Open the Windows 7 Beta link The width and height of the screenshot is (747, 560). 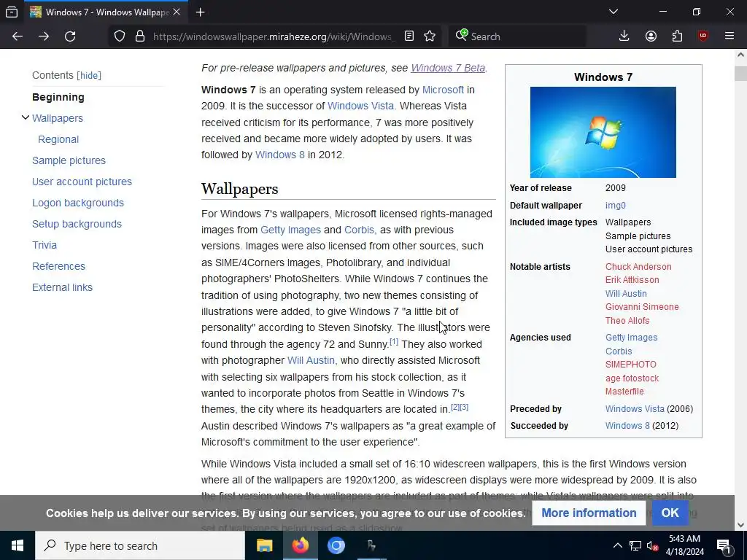[448, 68]
